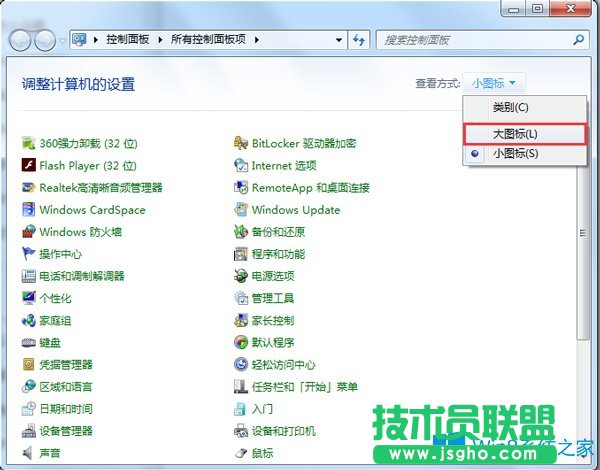
Task: Open the Flash Player icon
Action: point(29,165)
